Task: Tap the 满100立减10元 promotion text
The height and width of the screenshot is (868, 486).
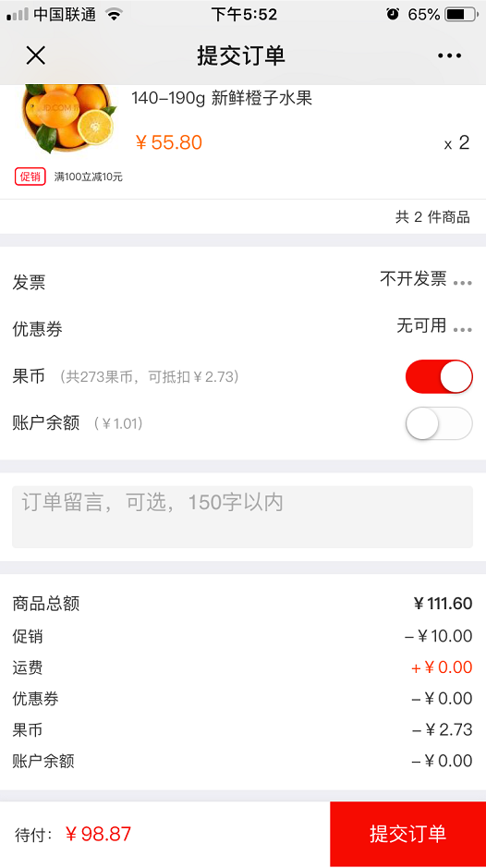Action: 89,177
